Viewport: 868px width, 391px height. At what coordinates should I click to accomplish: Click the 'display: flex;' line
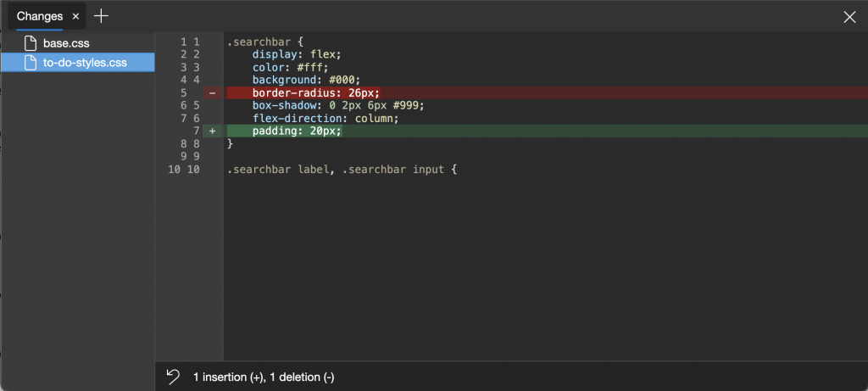point(297,55)
